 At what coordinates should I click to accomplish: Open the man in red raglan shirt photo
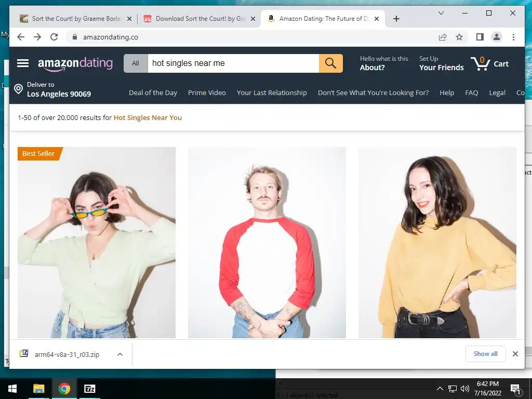(x=267, y=242)
